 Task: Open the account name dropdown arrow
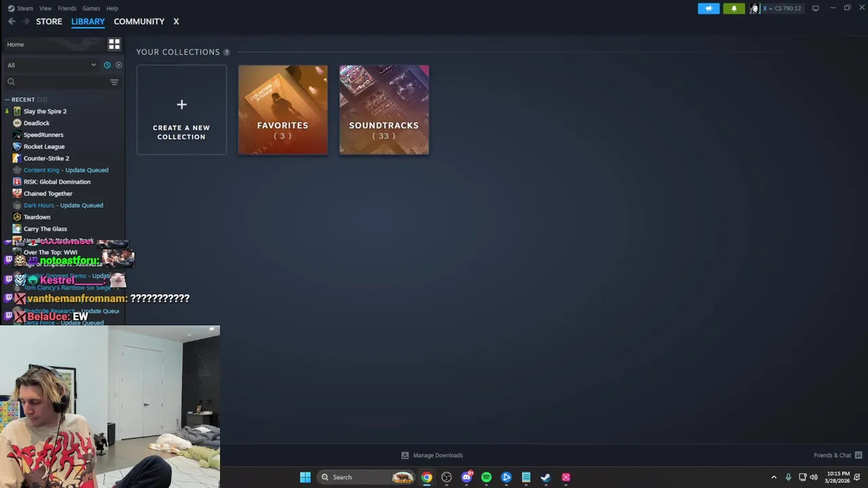(x=770, y=9)
